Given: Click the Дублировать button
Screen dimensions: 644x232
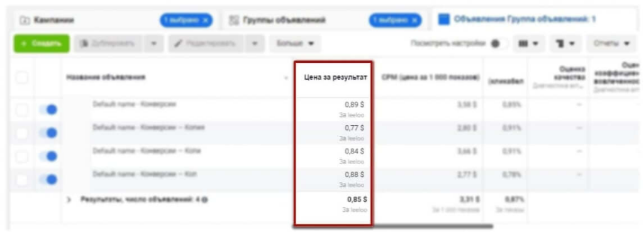Looking at the screenshot, I should (108, 43).
